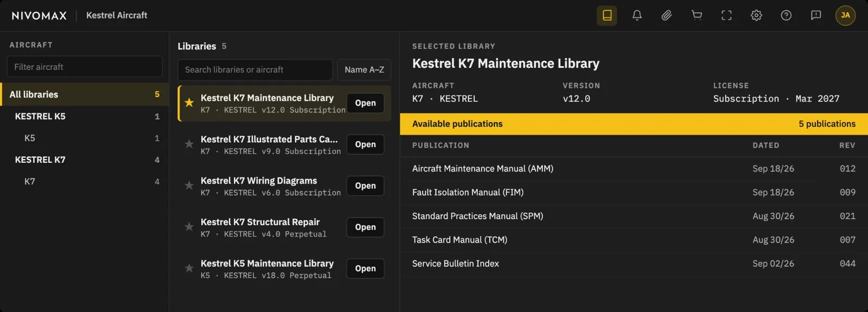The height and width of the screenshot is (312, 868).
Task: Click Available publications banner
Action: (x=634, y=124)
